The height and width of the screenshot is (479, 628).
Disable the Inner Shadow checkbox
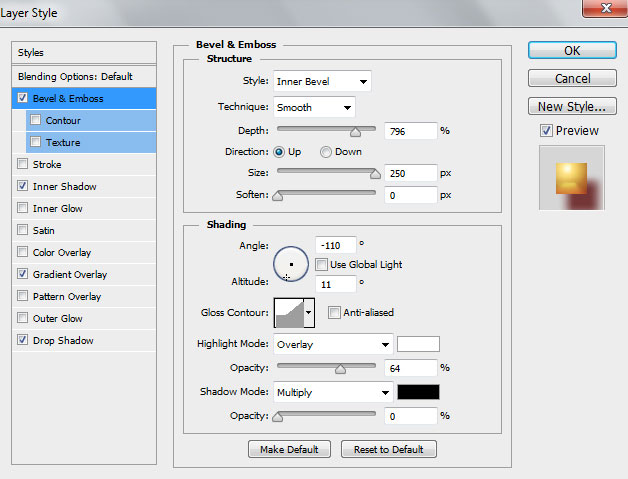pos(22,186)
